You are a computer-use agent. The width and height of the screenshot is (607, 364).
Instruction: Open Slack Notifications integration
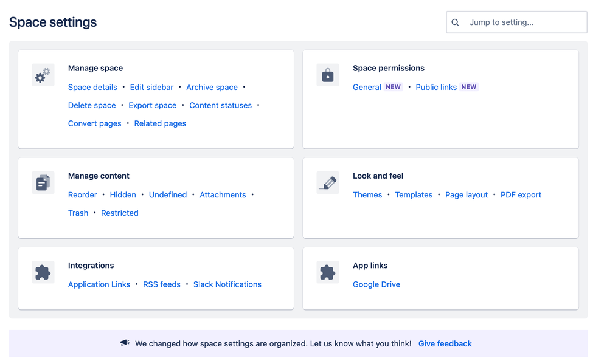click(227, 284)
